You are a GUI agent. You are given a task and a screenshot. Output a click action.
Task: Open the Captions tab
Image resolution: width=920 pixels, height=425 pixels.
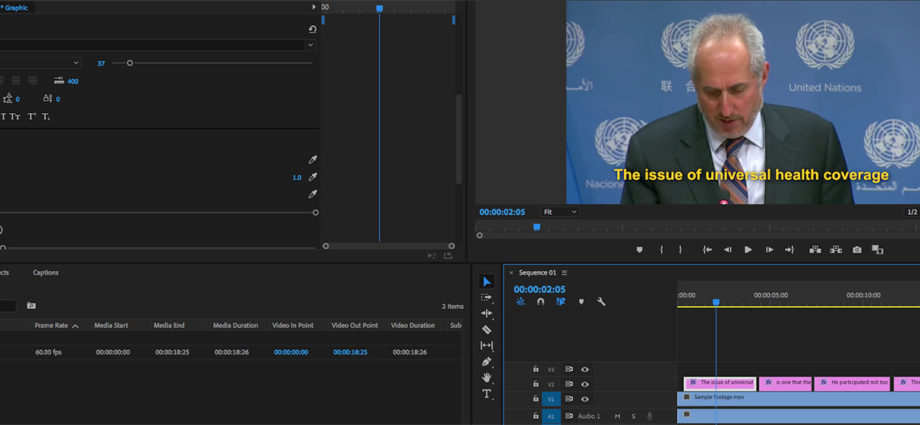pos(46,272)
